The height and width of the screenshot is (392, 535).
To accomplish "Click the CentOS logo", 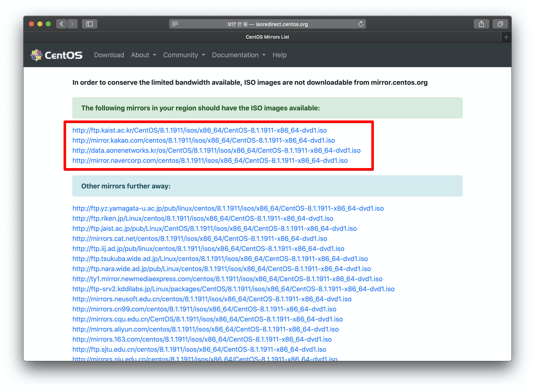I will click(x=56, y=55).
